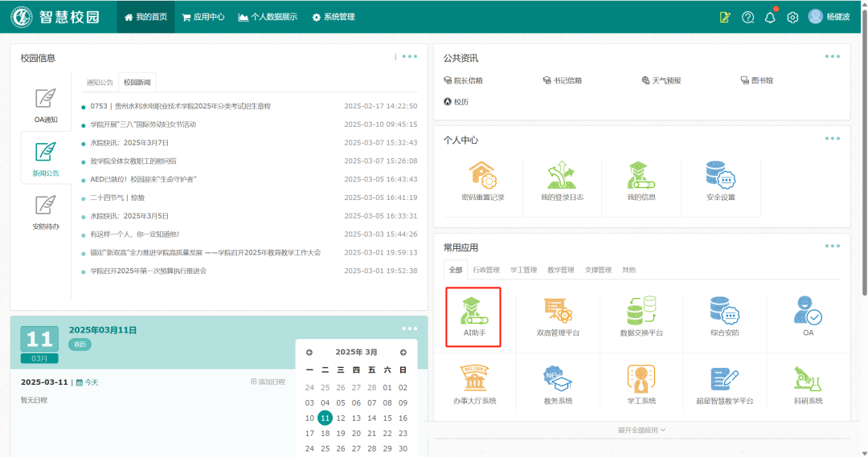Open the help question-mark icon
The width and height of the screenshot is (868, 457).
748,17
